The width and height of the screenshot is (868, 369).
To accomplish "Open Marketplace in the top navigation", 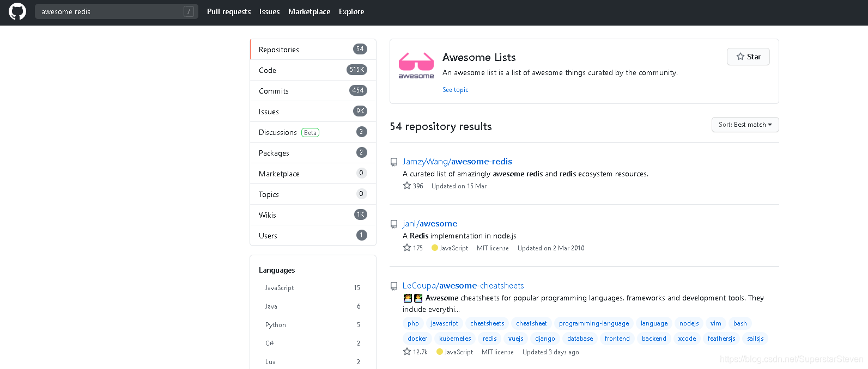I will pyautogui.click(x=309, y=11).
